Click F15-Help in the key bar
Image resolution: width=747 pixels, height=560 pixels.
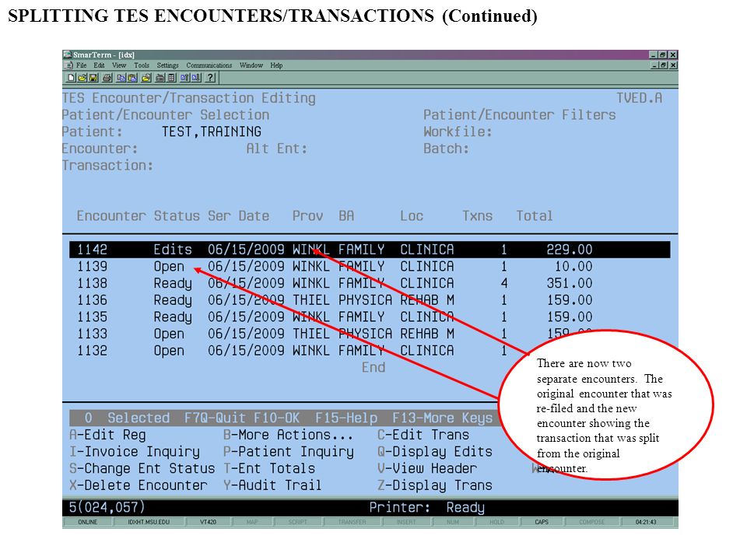(346, 418)
